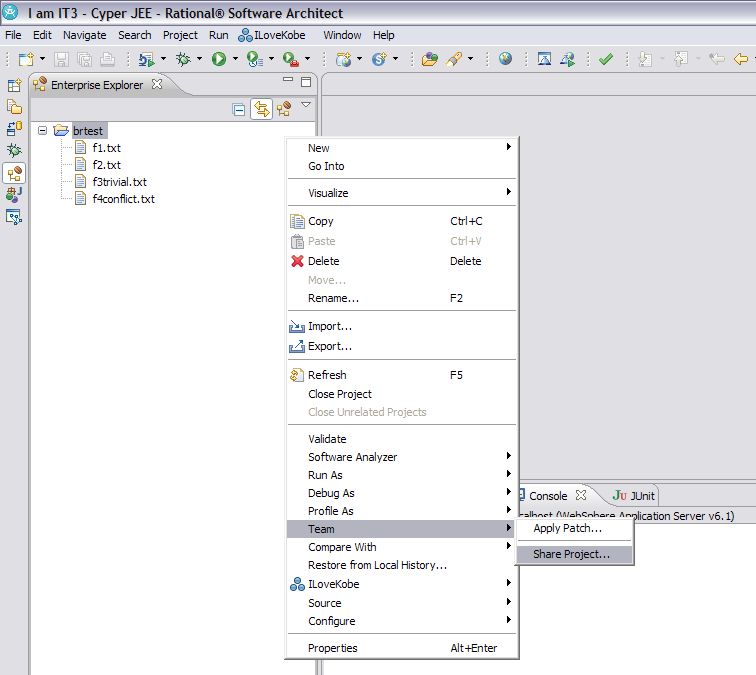Select Properties in the context menu
Image resolution: width=756 pixels, height=675 pixels.
coord(402,648)
